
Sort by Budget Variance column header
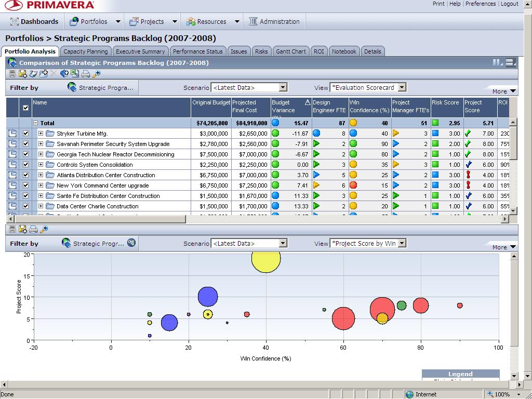point(291,107)
